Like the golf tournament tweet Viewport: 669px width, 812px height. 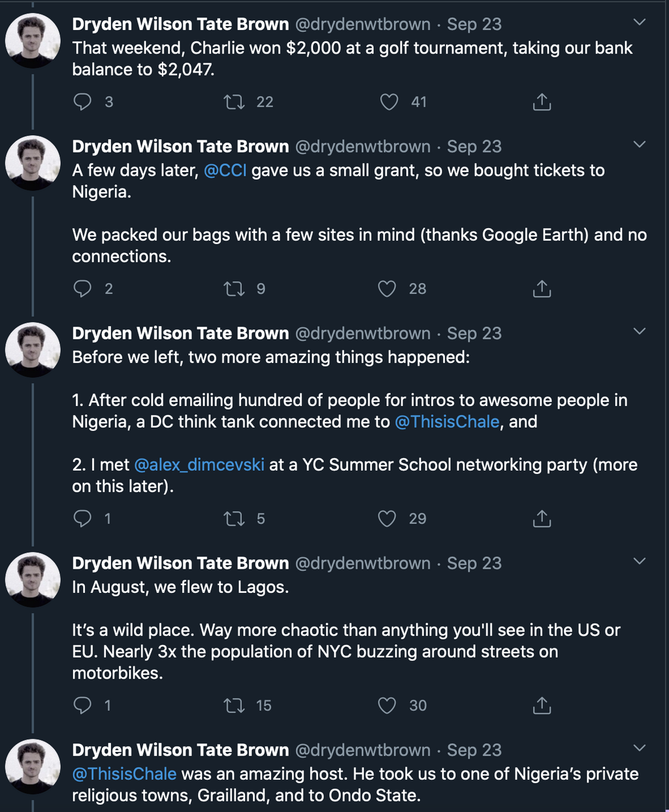coord(389,102)
